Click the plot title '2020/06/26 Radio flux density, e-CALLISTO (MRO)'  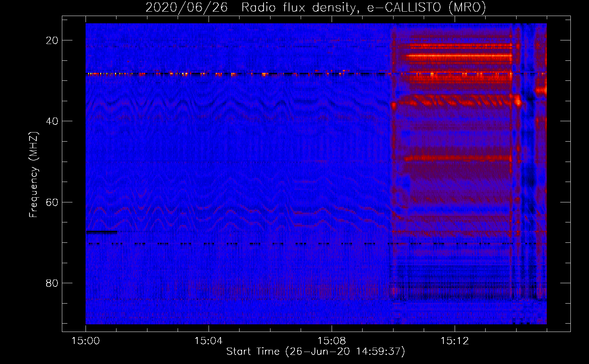pyautogui.click(x=316, y=7)
